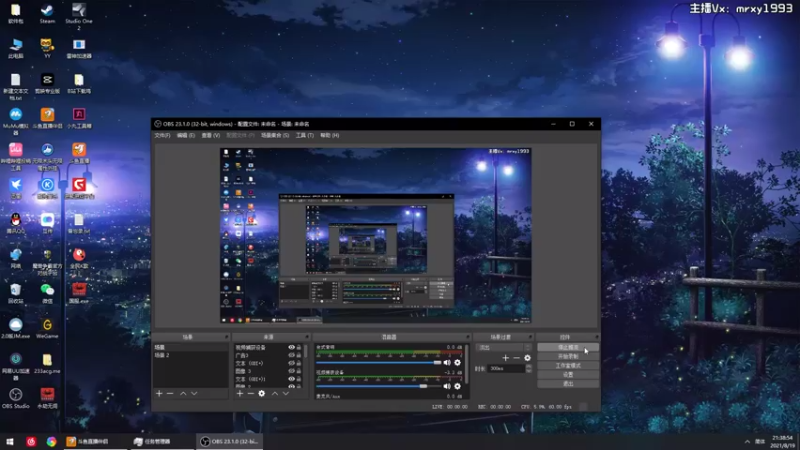Viewport: 800px width, 450px height.
Task: Click the 开始录制 button
Action: pos(568,356)
